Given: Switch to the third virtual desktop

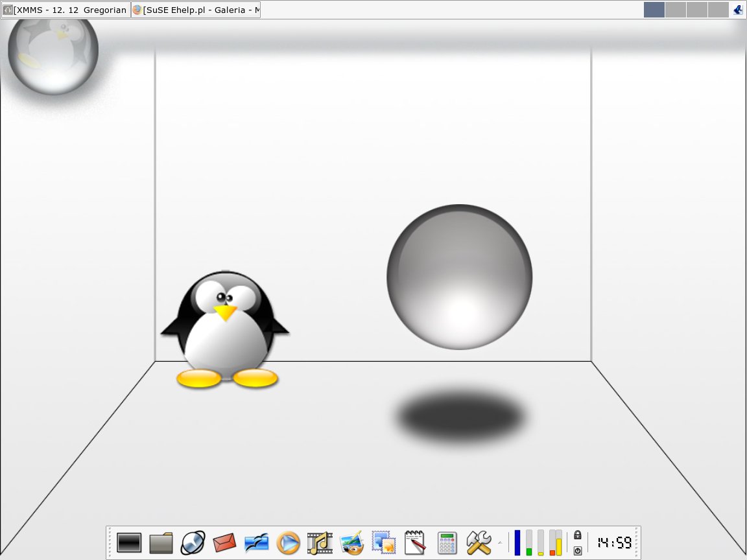Looking at the screenshot, I should point(696,10).
